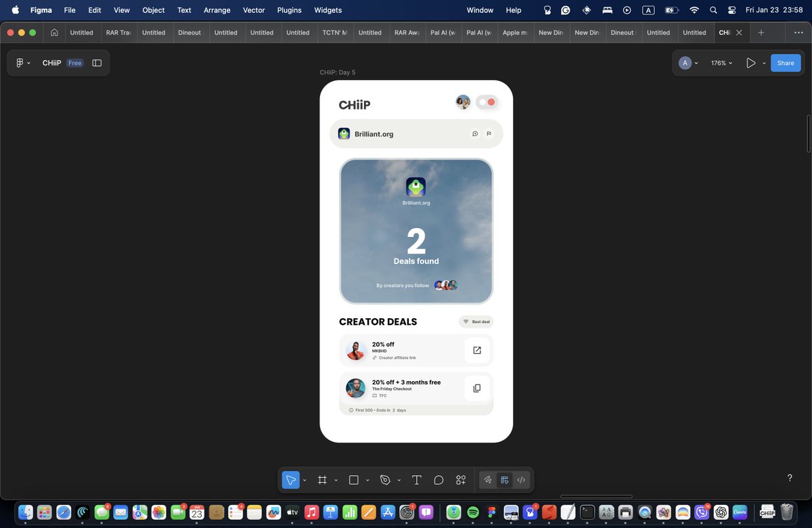
Task: Expand the present options chevron
Action: click(x=764, y=63)
